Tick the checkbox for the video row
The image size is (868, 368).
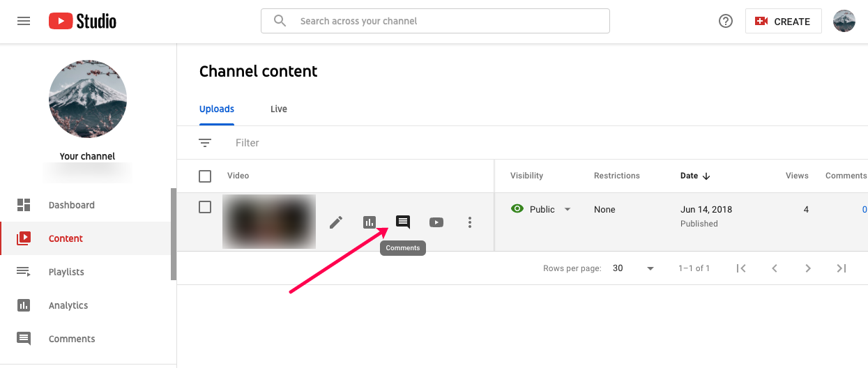coord(205,207)
